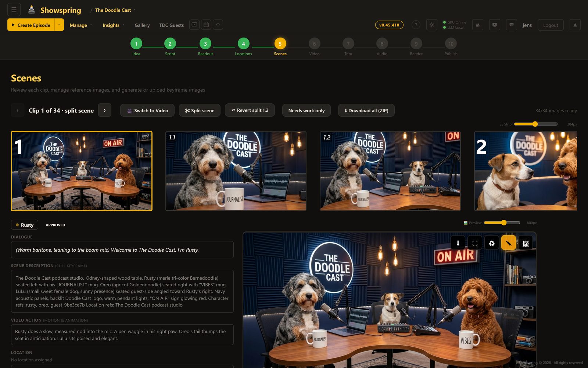The height and width of the screenshot is (368, 588).
Task: Expand the Manage menu
Action: [x=81, y=25]
